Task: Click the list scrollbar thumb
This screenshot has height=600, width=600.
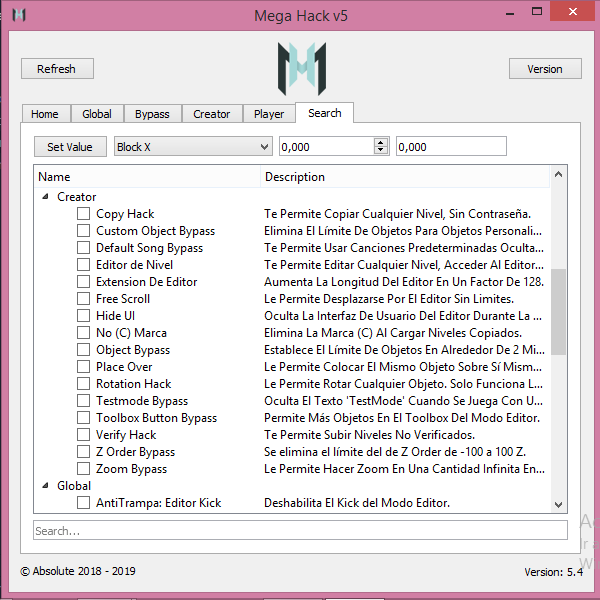Action: point(558,312)
